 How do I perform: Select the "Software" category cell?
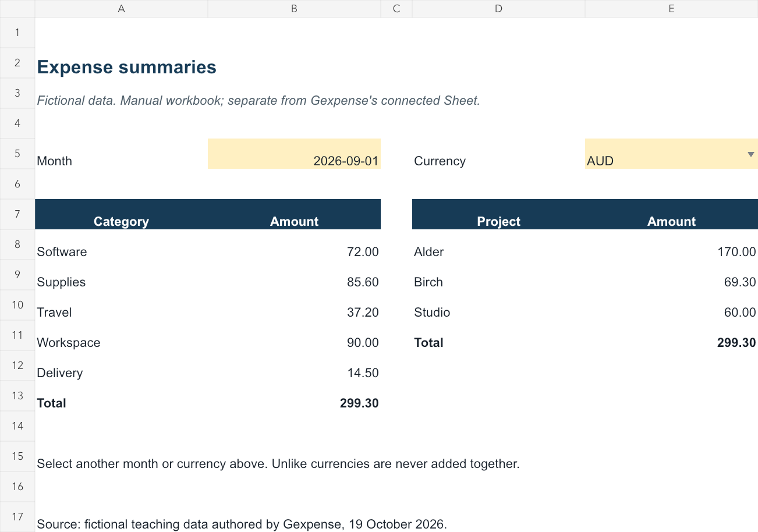click(x=121, y=244)
